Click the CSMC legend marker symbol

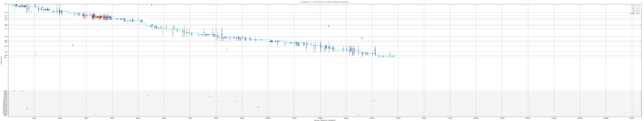(x=638, y=5)
